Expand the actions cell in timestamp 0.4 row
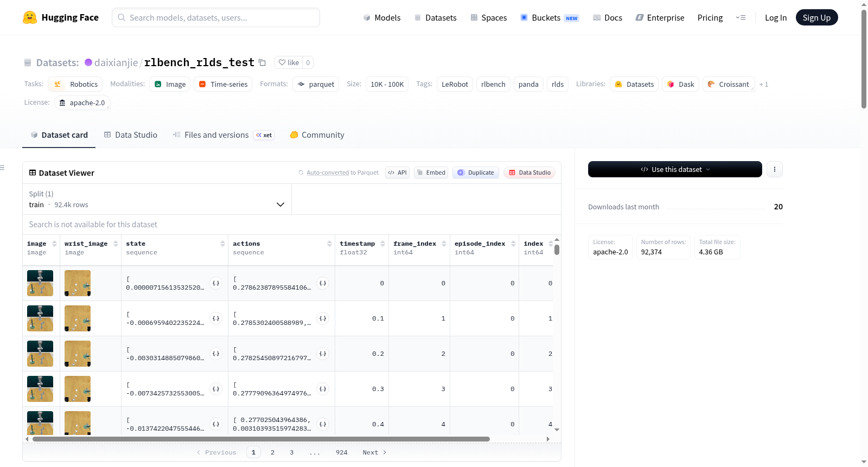Screen dimensions: 868x467 323,424
